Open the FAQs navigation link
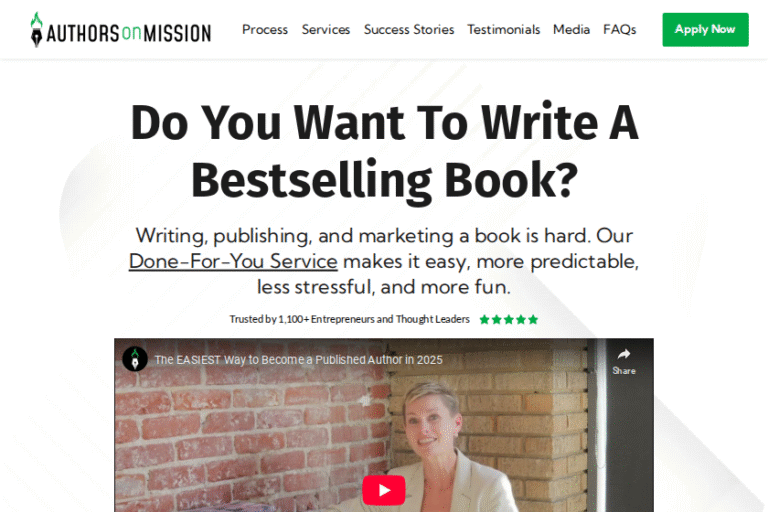Screen dimensions: 768x512 pos(620,29)
